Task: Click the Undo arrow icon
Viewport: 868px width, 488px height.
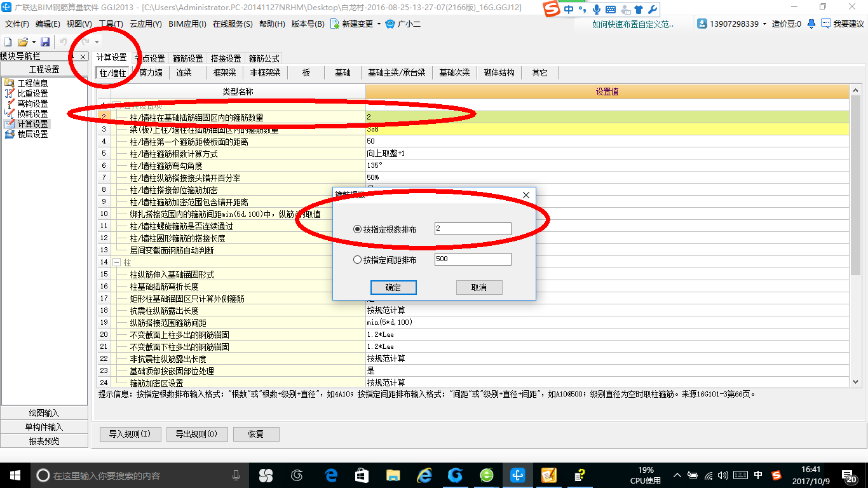Action: [x=64, y=42]
